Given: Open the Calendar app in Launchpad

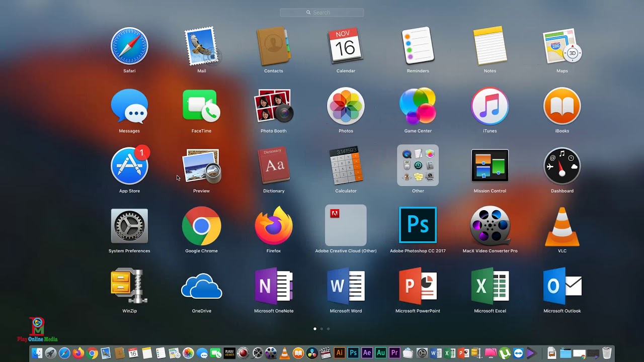Looking at the screenshot, I should [x=346, y=46].
